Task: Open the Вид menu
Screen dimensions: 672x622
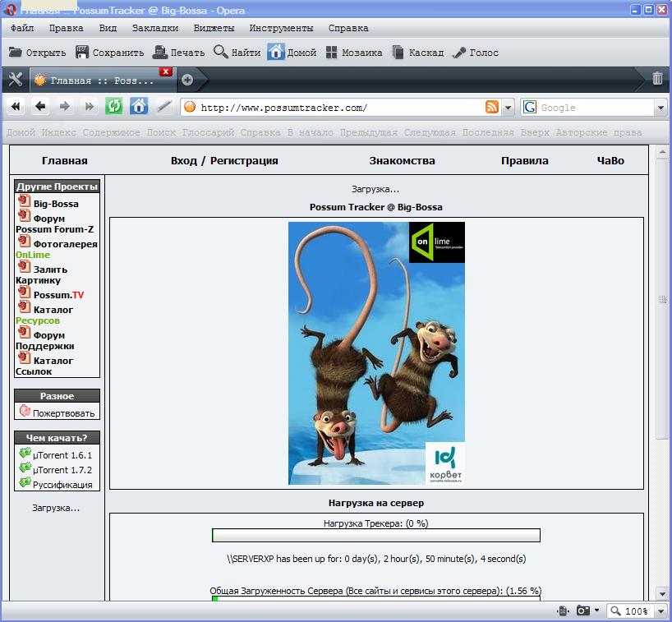Action: 108,28
